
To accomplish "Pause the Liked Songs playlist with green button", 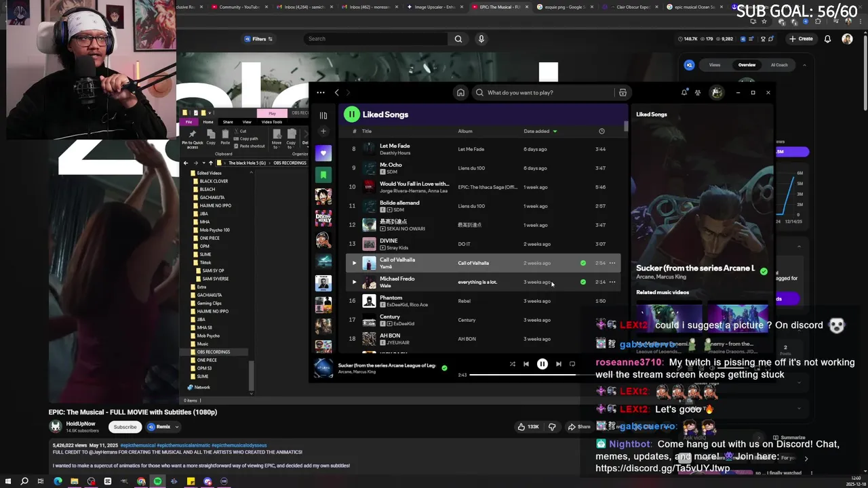I will point(351,115).
